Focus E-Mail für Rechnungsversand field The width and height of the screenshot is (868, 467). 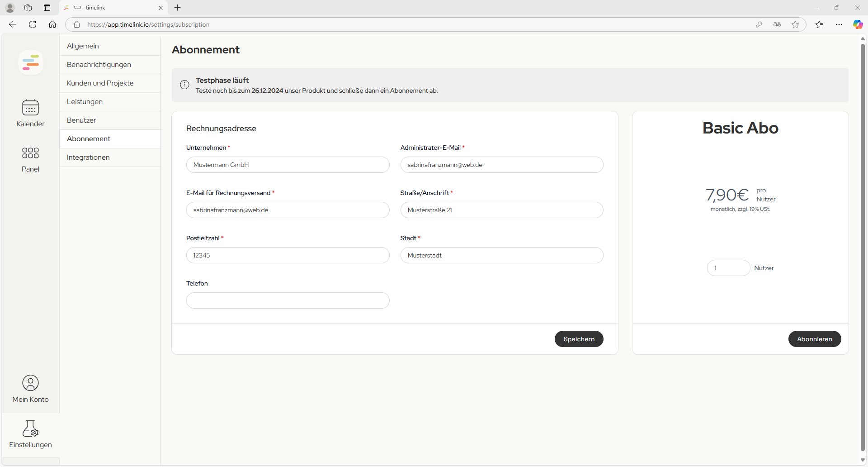tap(288, 210)
